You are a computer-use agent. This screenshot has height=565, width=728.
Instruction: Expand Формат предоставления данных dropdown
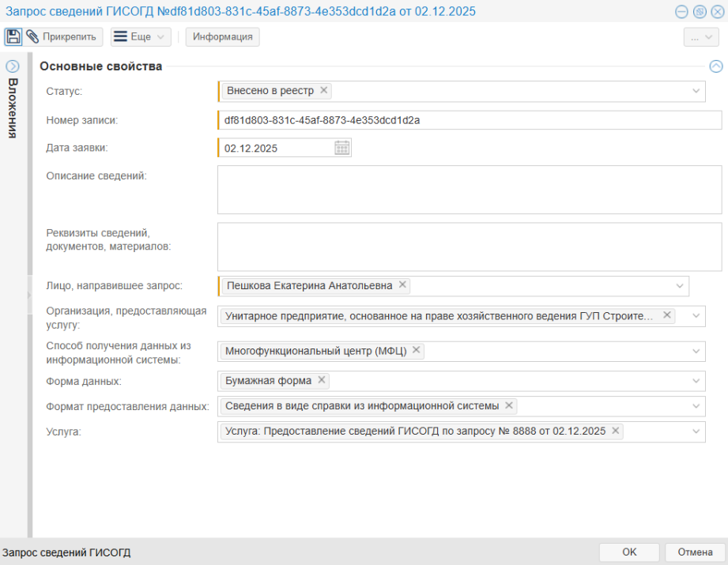pyautogui.click(x=696, y=406)
